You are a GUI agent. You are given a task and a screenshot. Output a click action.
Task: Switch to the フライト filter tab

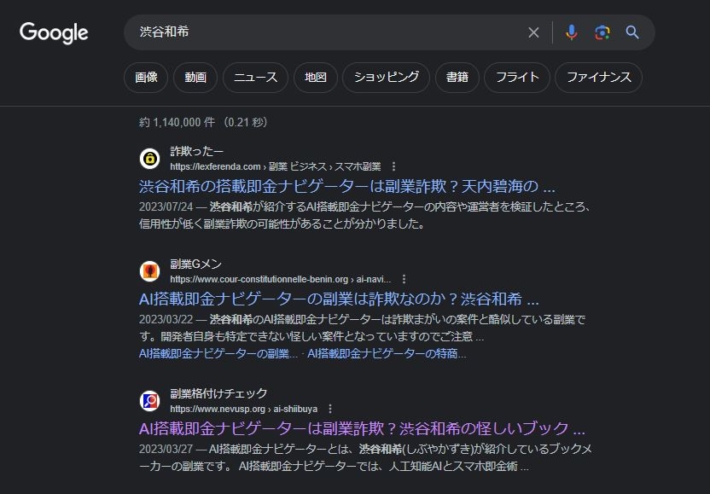(517, 77)
